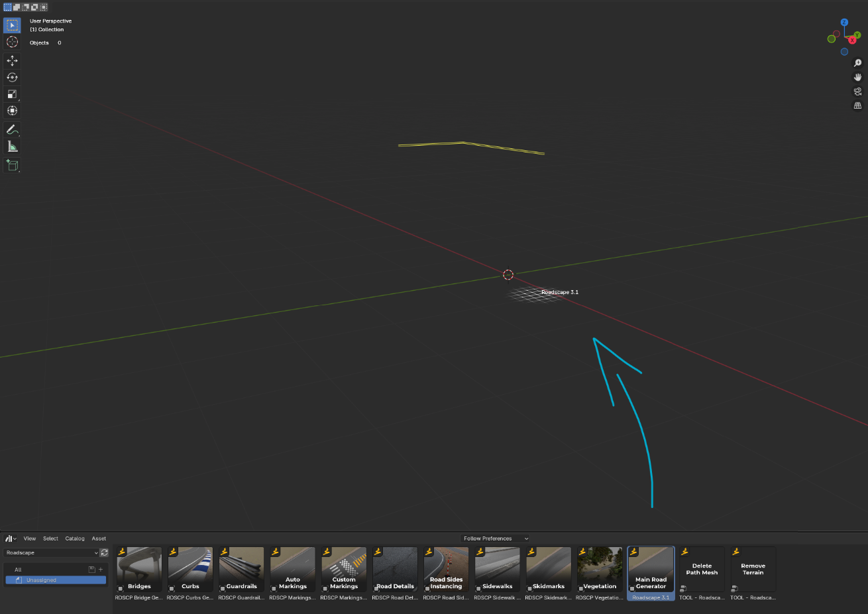The height and width of the screenshot is (614, 868).
Task: Open the editor type dropdown in asset browser
Action: [x=11, y=538]
